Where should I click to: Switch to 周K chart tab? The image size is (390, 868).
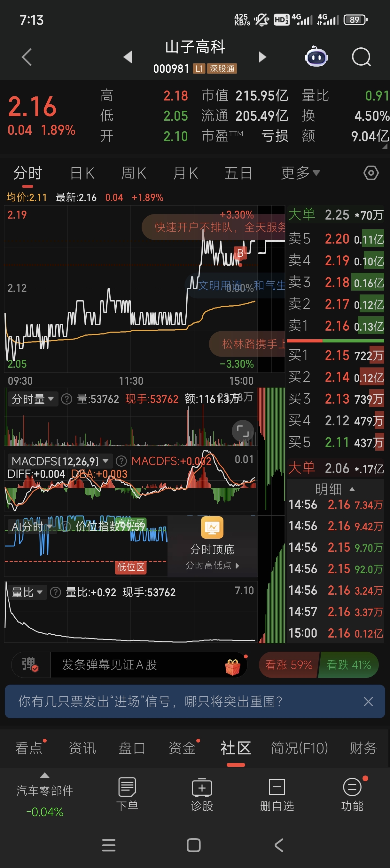(x=134, y=173)
